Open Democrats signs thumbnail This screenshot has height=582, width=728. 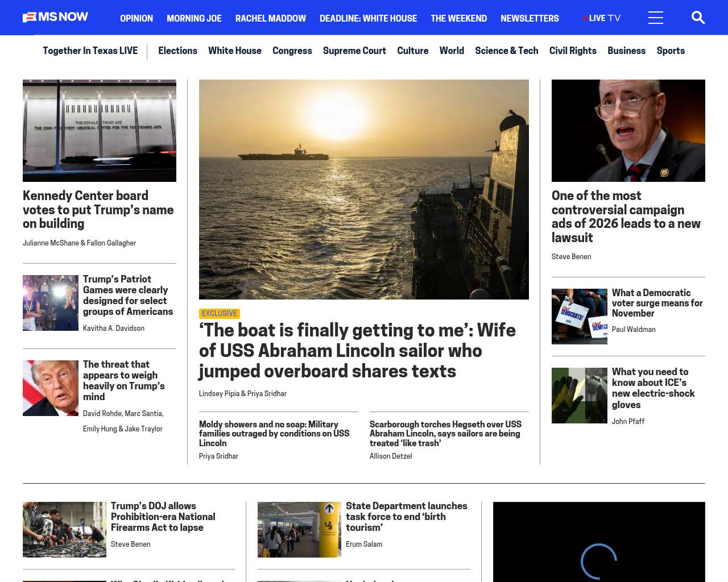coord(580,317)
